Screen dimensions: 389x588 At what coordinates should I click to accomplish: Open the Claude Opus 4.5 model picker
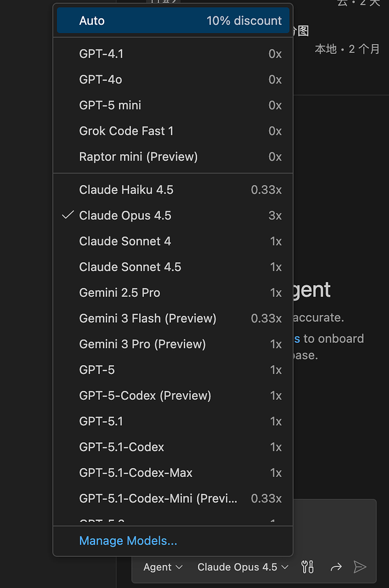pyautogui.click(x=243, y=567)
